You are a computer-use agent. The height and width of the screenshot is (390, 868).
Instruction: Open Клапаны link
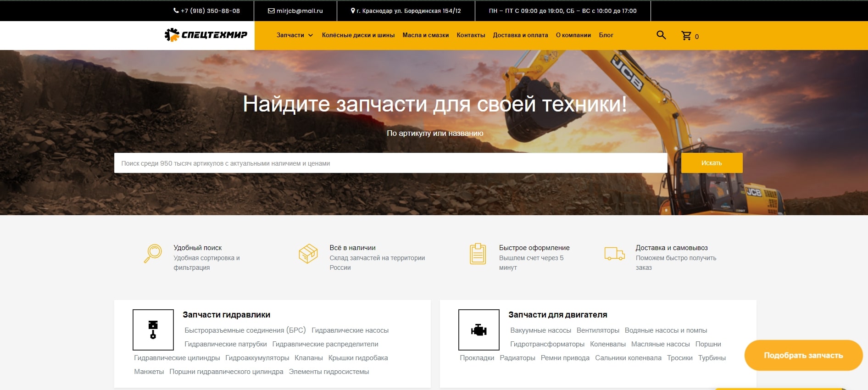pos(309,358)
